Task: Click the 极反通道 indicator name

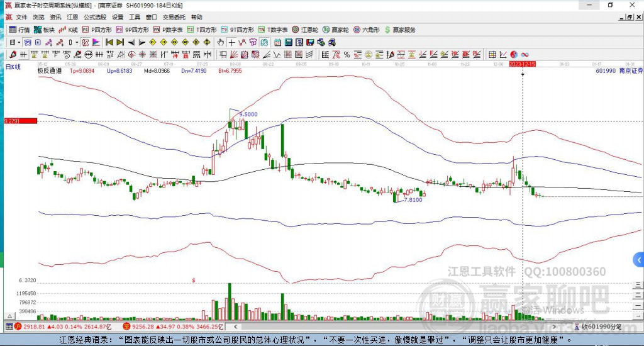Action: [x=50, y=70]
